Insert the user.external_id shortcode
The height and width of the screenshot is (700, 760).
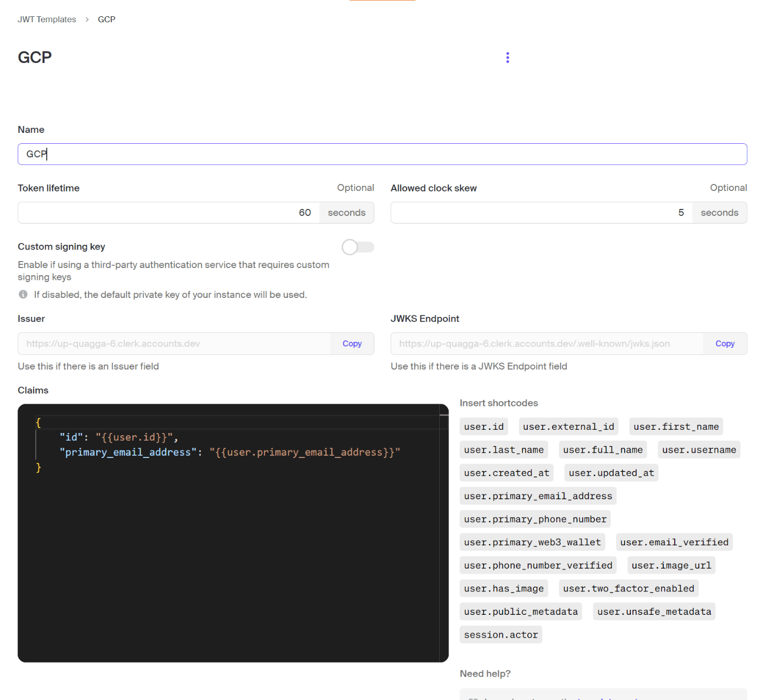tap(568, 427)
